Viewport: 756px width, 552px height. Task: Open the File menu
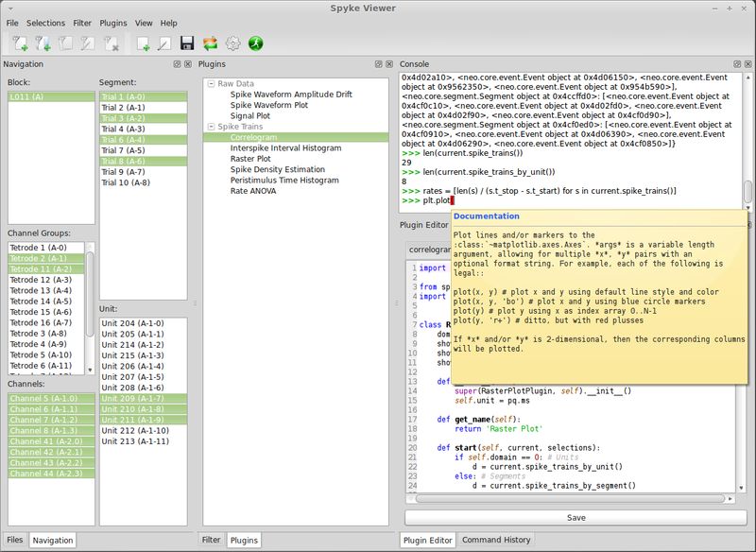pyautogui.click(x=12, y=23)
